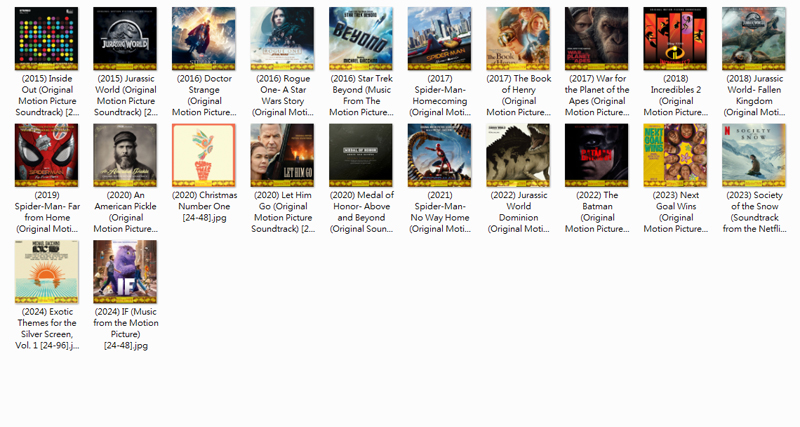Click the Jurassic World Fallen Kingdom thumbnail
This screenshot has height=427, width=800.
coord(754,39)
